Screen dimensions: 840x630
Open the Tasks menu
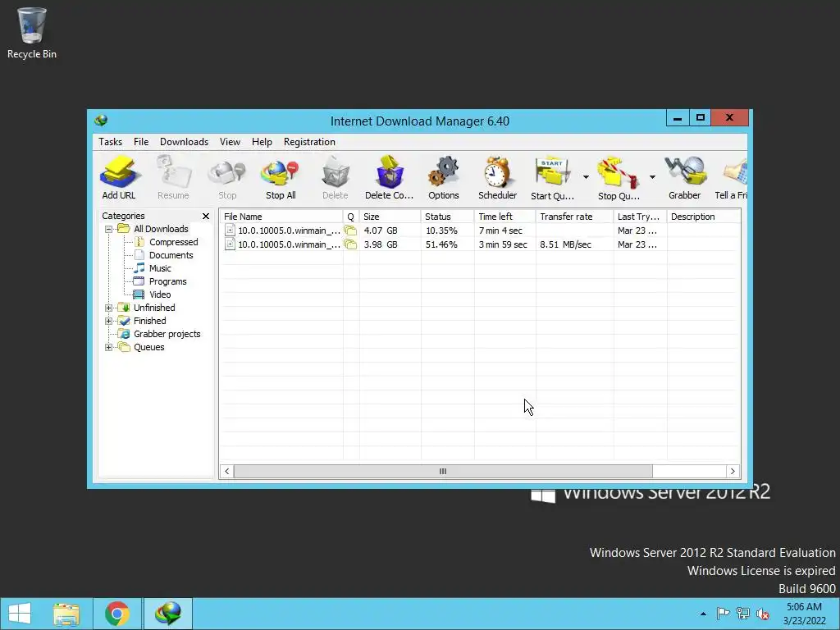(111, 142)
